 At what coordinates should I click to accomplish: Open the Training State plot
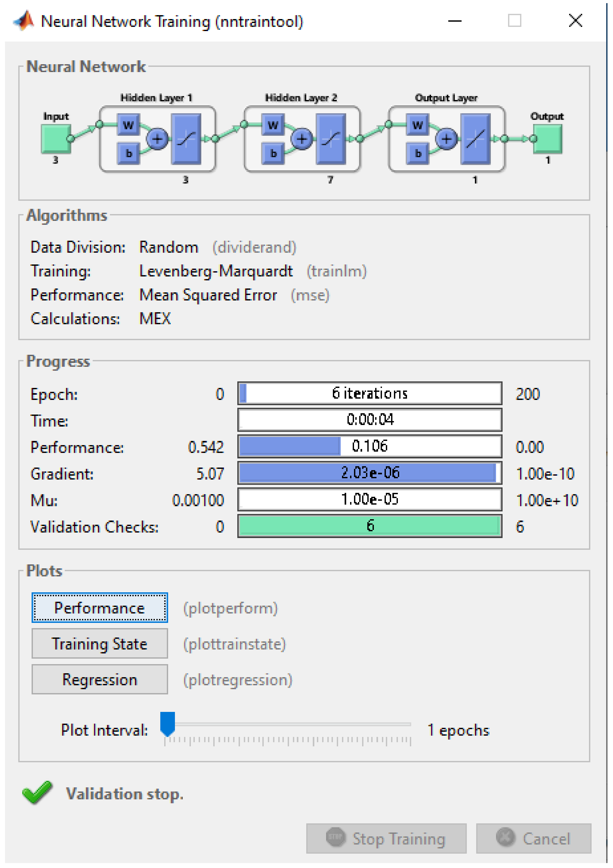(99, 643)
